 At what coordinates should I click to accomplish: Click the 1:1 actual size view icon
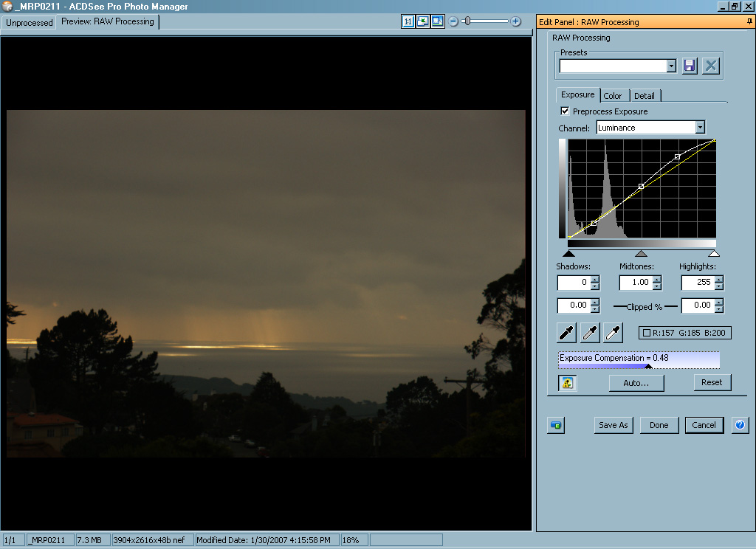point(408,21)
